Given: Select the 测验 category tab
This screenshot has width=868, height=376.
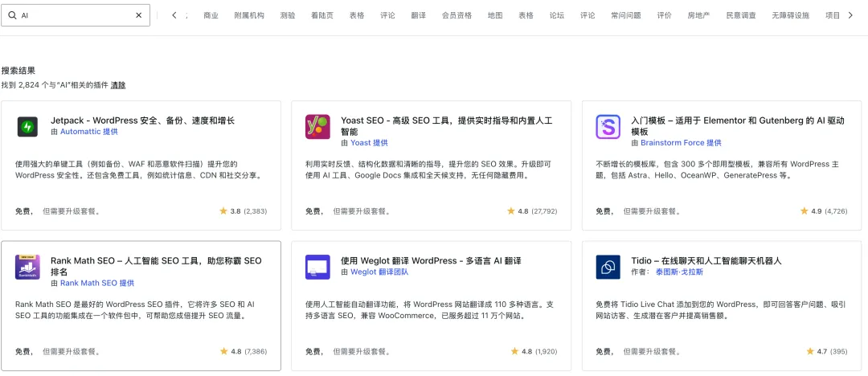Looking at the screenshot, I should pyautogui.click(x=288, y=15).
